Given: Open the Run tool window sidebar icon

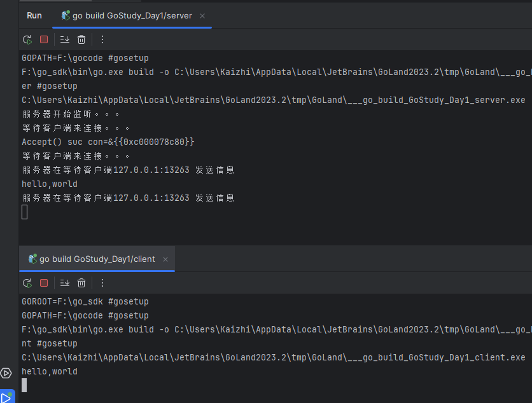Looking at the screenshot, I should [7, 397].
